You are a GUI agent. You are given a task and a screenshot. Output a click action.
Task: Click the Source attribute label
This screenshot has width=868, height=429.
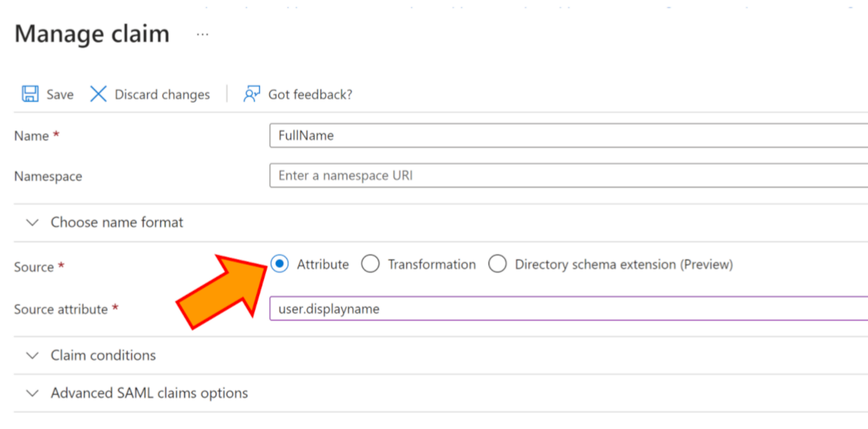[x=61, y=309]
